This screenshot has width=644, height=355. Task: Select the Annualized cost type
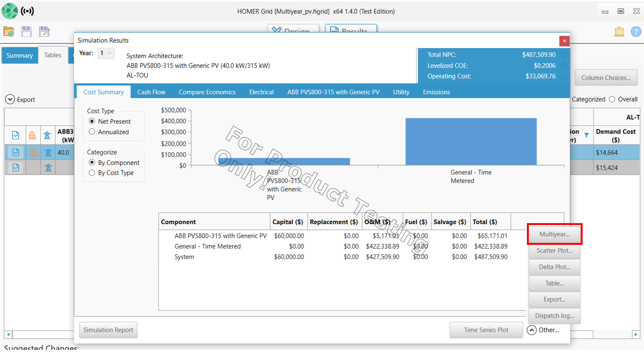point(92,132)
